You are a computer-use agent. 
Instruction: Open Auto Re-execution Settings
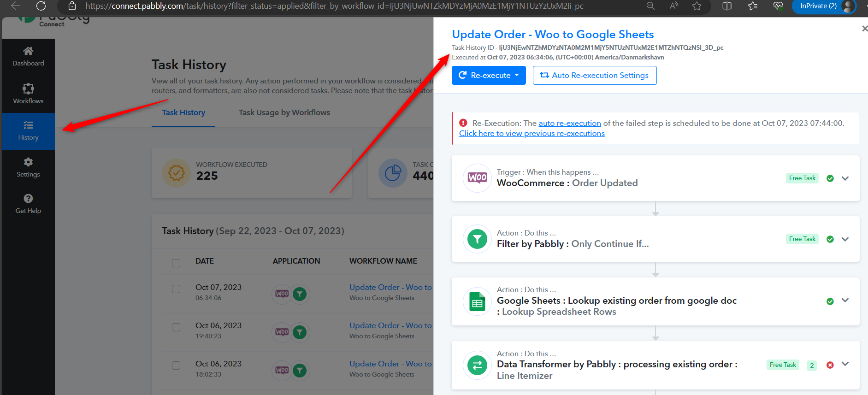595,75
